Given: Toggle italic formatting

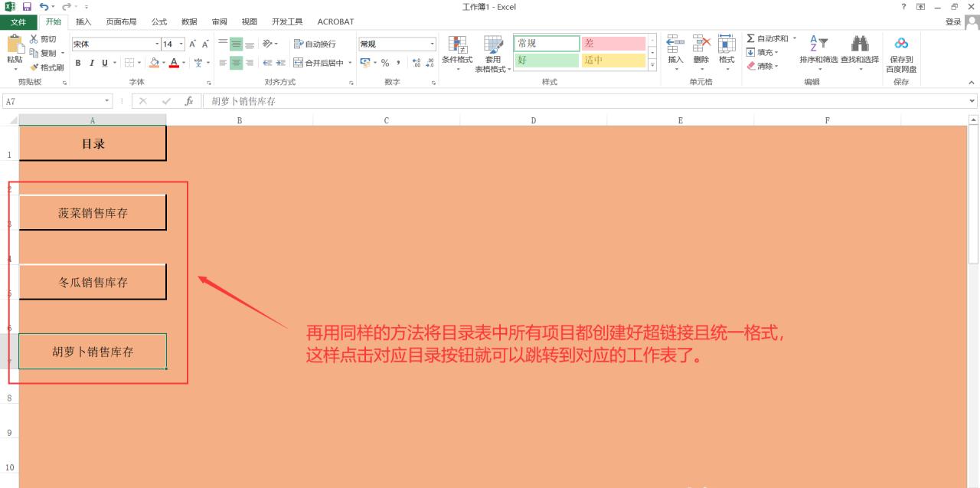Looking at the screenshot, I should coord(91,63).
